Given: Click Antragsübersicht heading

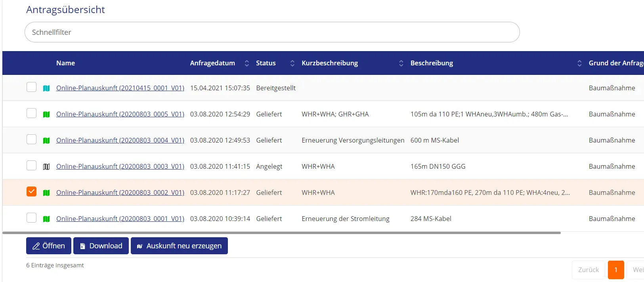Looking at the screenshot, I should pos(65,10).
